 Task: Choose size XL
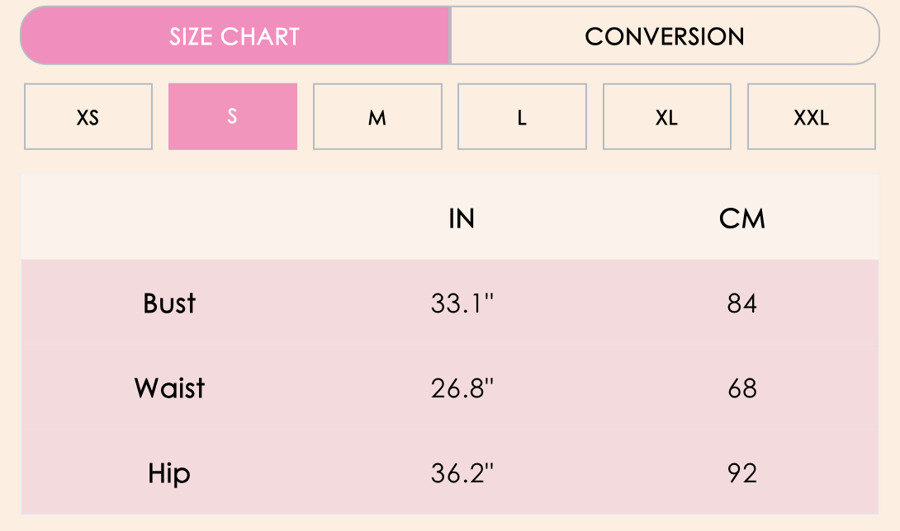point(666,117)
